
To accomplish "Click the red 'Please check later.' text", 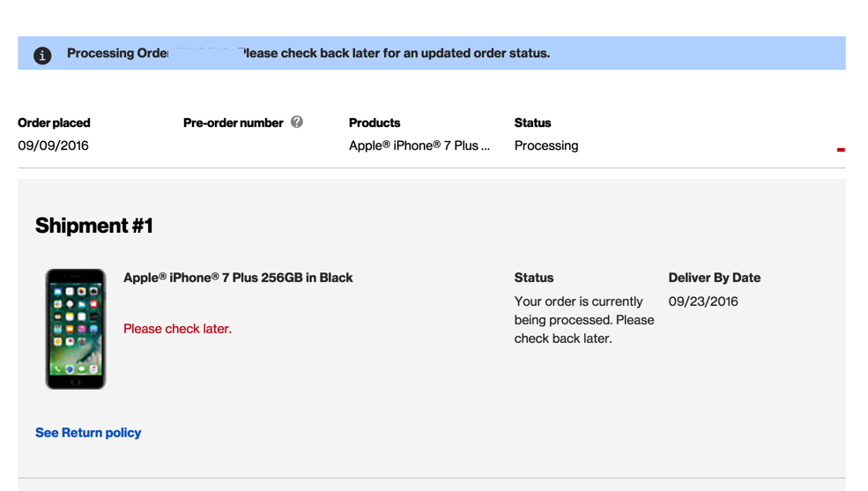I will click(x=177, y=329).
